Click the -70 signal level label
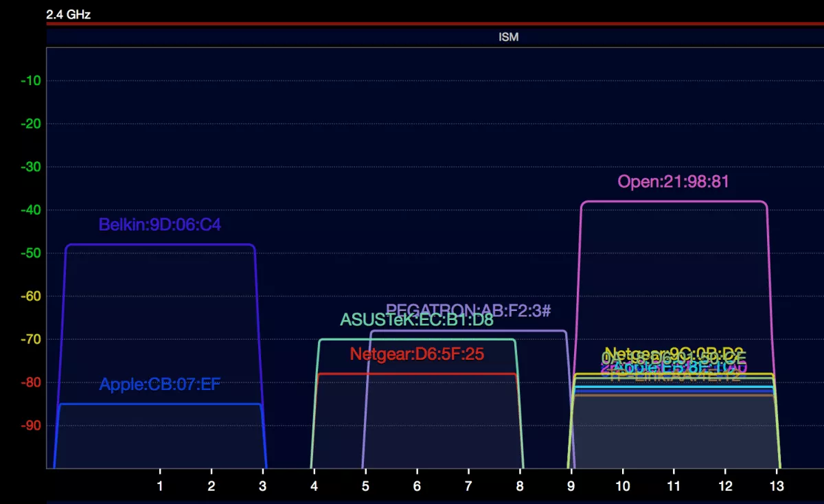The image size is (824, 504). point(32,339)
